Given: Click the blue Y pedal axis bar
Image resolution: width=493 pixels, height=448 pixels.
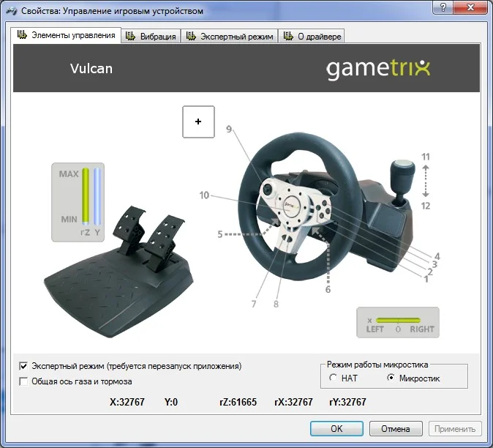Looking at the screenshot, I should point(97,196).
